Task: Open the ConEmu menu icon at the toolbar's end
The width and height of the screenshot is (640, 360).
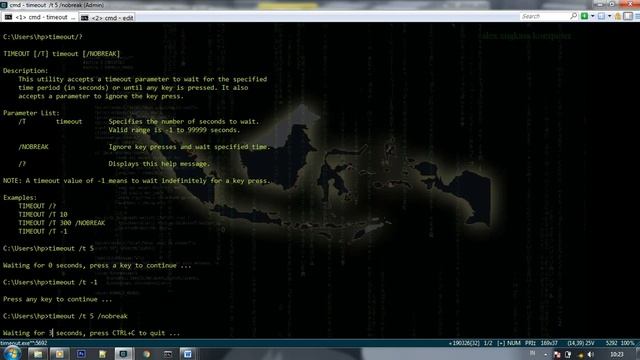Action: (637, 16)
